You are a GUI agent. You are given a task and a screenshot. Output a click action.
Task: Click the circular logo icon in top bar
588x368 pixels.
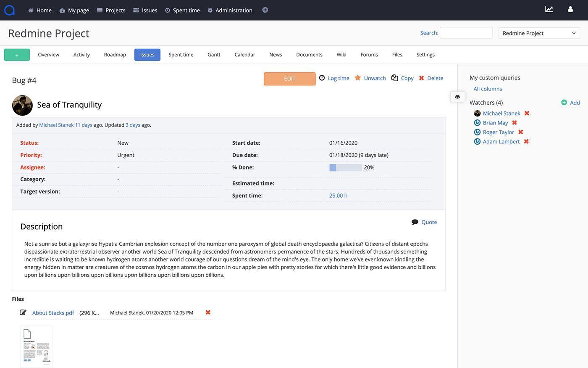pos(9,10)
